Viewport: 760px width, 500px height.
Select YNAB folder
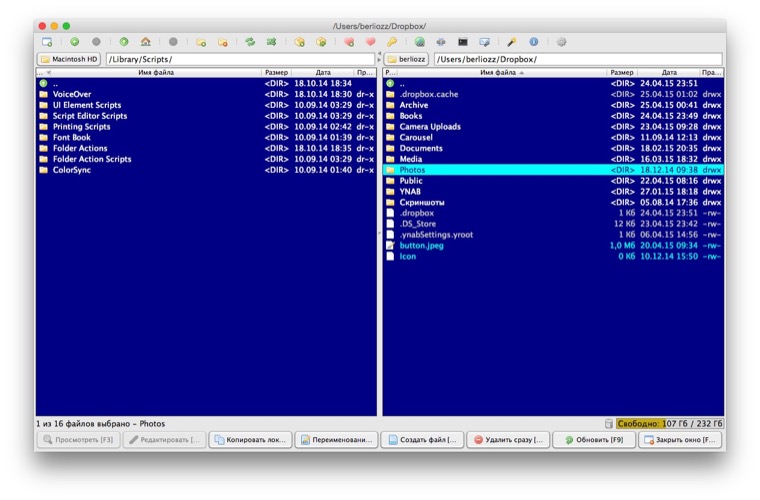(x=553, y=192)
